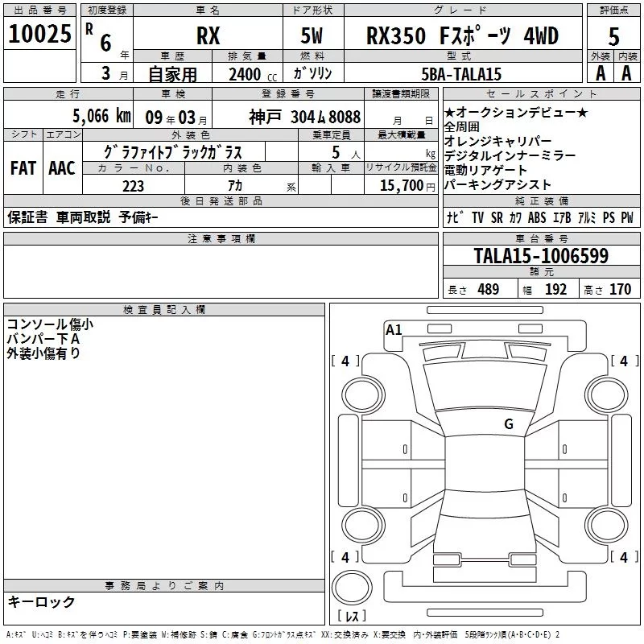Viewport: 644px width, 644px height.
Task: Select the ABS equipment label
Action: point(537,217)
